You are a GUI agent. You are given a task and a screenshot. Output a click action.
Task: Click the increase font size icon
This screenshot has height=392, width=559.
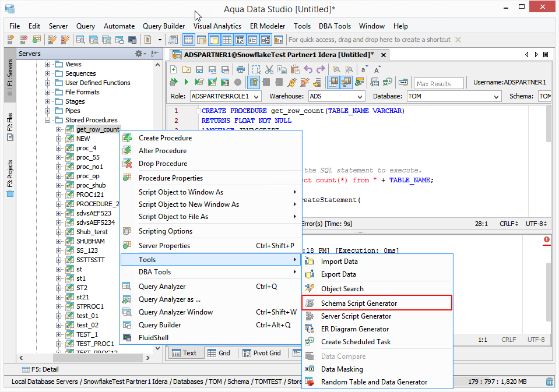[377, 69]
